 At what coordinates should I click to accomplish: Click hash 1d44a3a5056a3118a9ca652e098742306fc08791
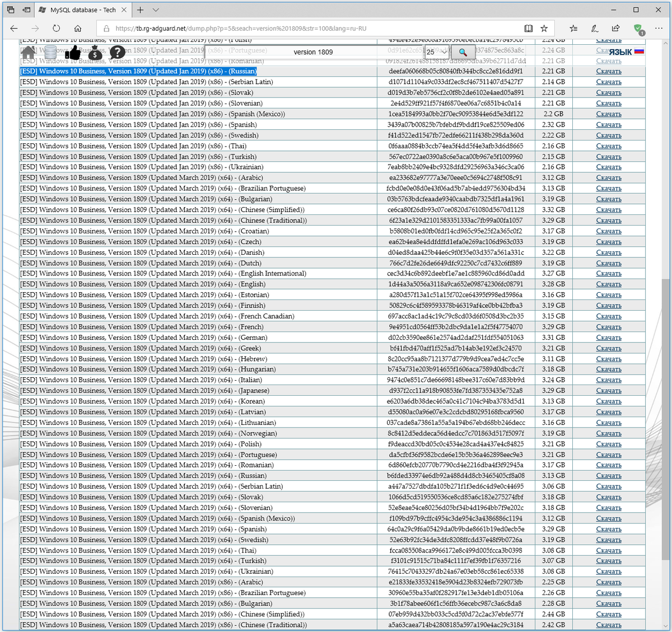click(x=456, y=284)
